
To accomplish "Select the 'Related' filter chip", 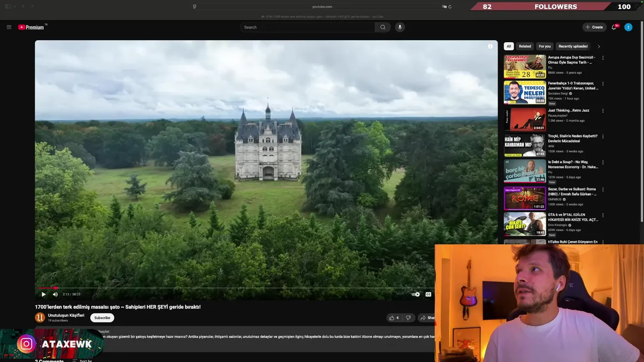I will 525,46.
